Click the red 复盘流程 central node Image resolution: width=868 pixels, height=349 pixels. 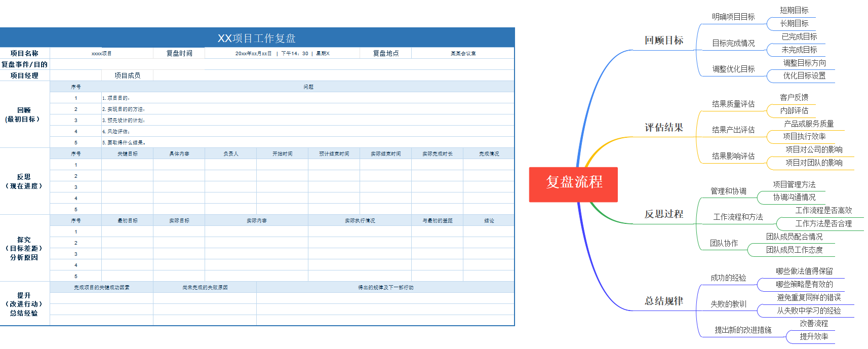tap(573, 184)
